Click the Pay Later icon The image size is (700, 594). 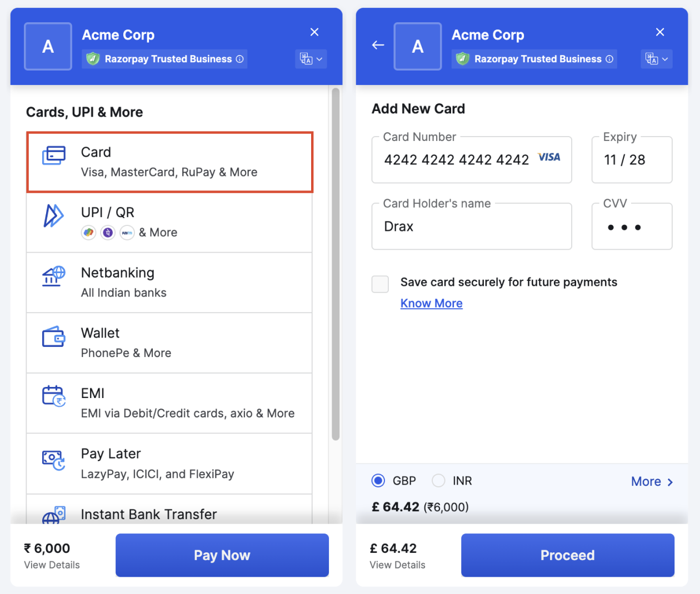[x=53, y=459]
